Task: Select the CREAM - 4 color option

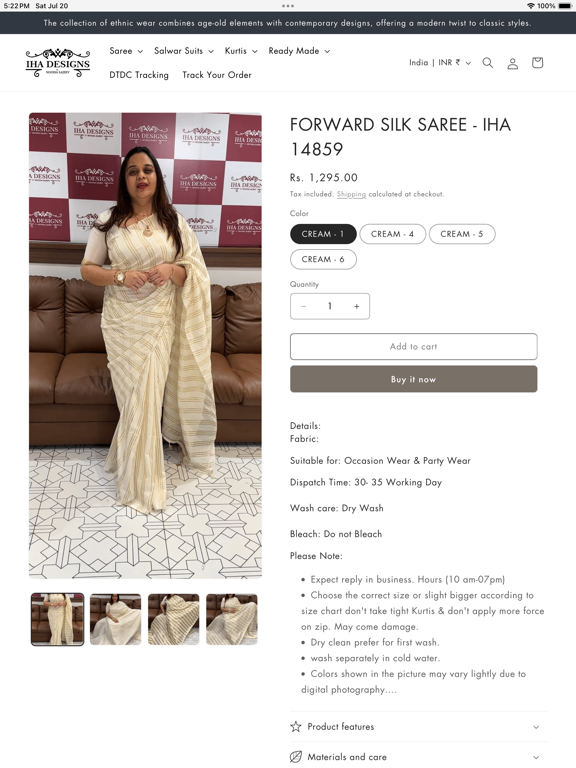Action: coord(392,234)
